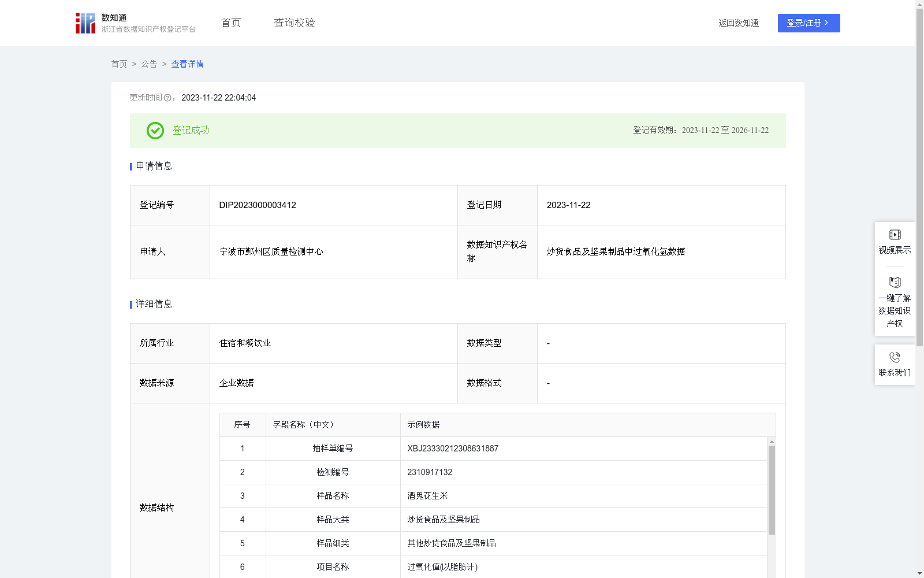Select the 项目名称 field row
This screenshot has width=924, height=578.
(333, 567)
